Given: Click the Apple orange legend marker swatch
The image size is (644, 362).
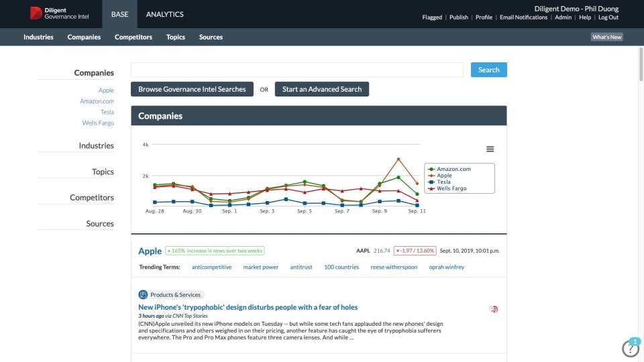Looking at the screenshot, I should click(431, 176).
